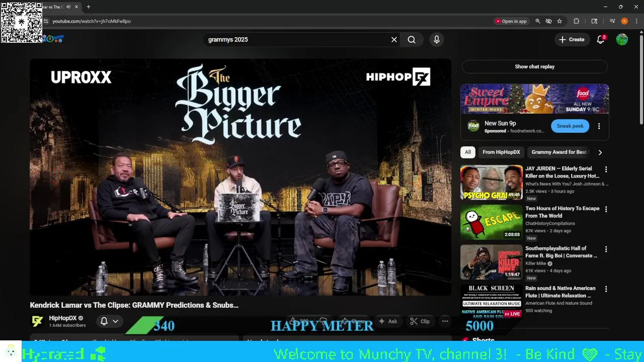Screen dimensions: 644x362
Task: Click the Sweet Empire ad banner
Action: click(x=535, y=99)
